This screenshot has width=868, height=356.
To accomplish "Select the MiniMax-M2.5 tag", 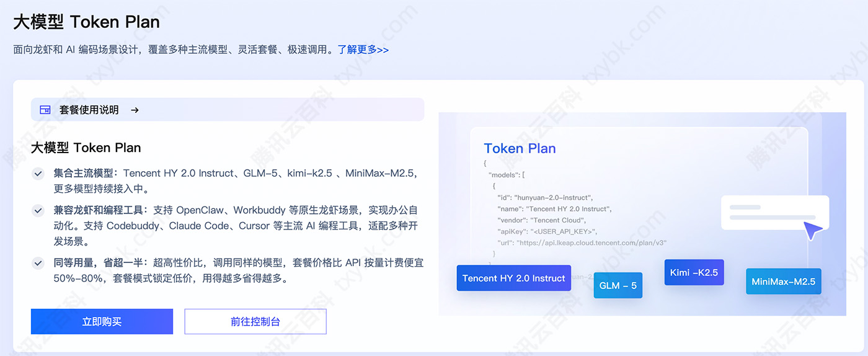I will click(783, 282).
